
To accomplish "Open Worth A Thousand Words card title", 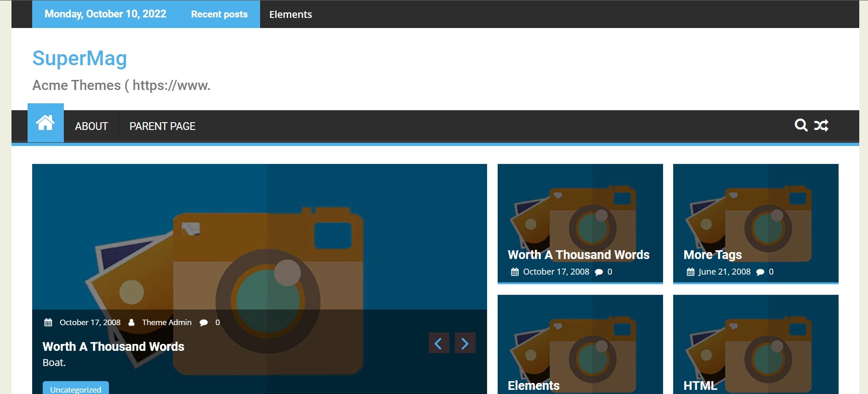I will point(579,254).
